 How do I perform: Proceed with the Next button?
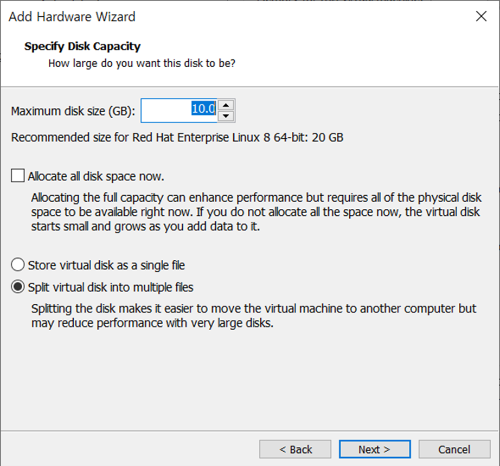click(375, 449)
